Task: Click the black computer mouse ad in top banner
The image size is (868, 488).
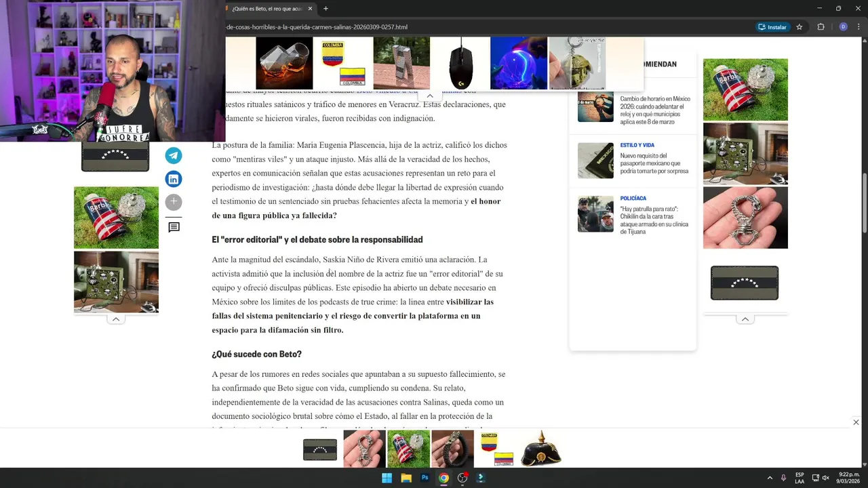Action: 461,63
